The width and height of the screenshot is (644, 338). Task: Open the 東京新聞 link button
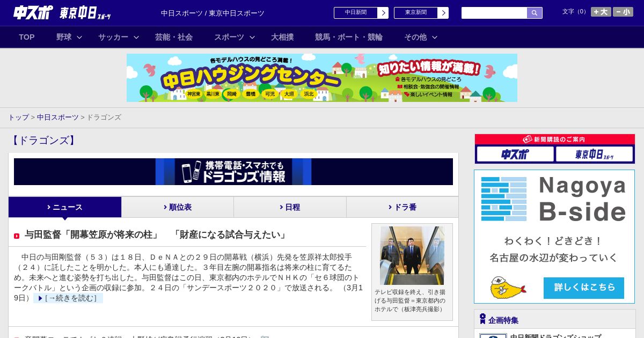click(415, 13)
